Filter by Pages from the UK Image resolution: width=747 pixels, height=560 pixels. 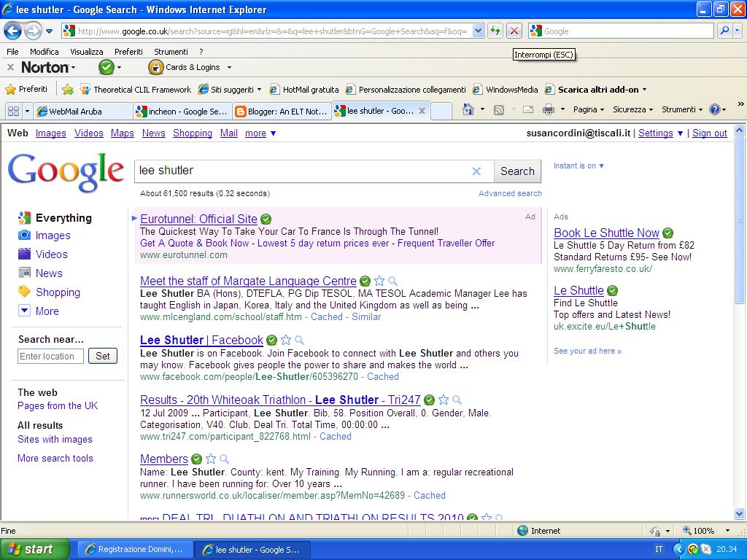click(x=58, y=405)
